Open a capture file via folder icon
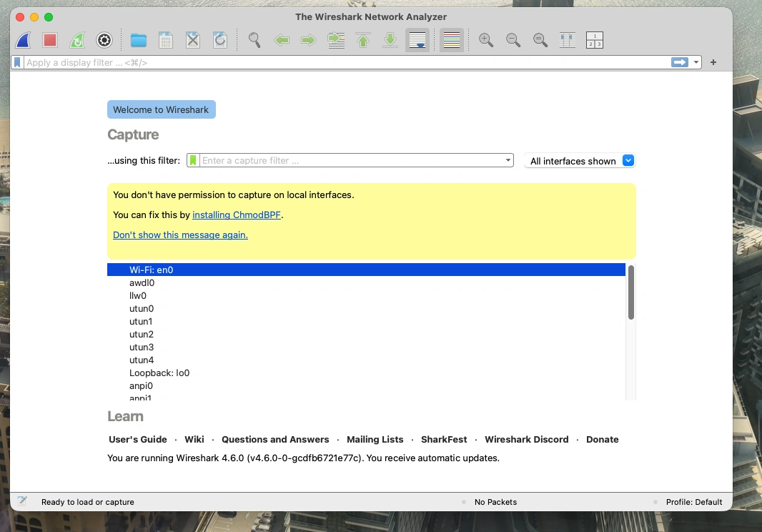The width and height of the screenshot is (762, 532). click(x=138, y=40)
